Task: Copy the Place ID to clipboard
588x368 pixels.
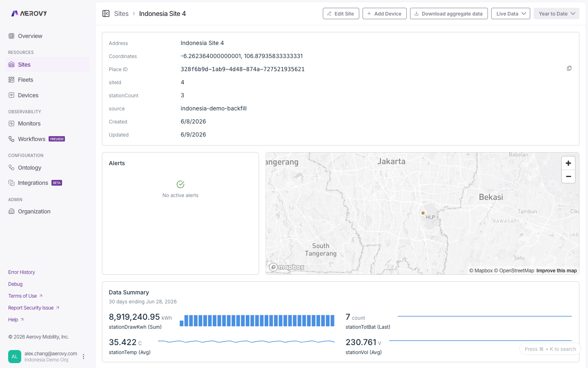Action: tap(569, 68)
